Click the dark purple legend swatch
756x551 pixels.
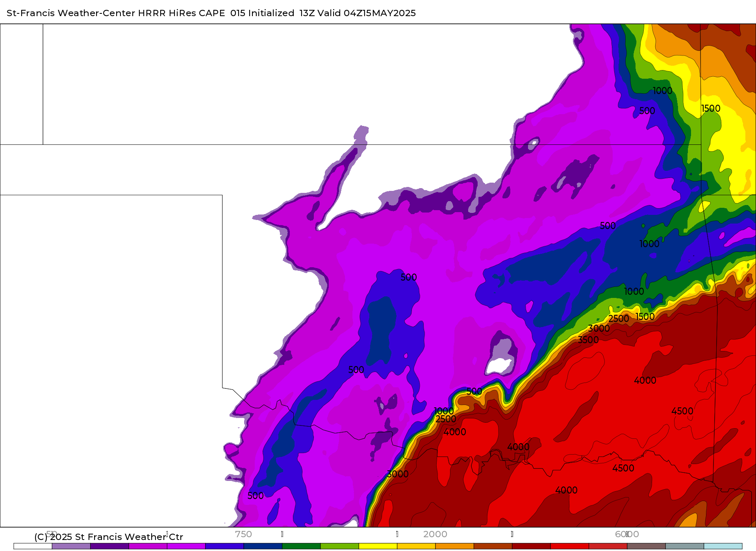pos(109,546)
